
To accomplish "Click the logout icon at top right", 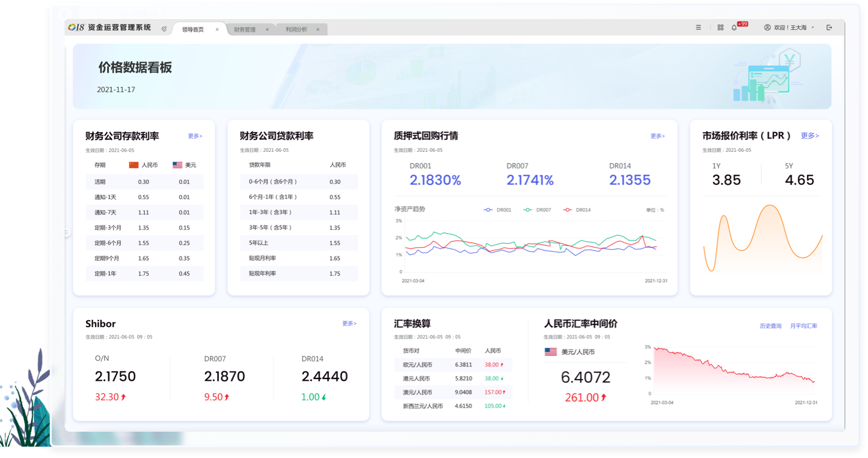I will 829,28.
